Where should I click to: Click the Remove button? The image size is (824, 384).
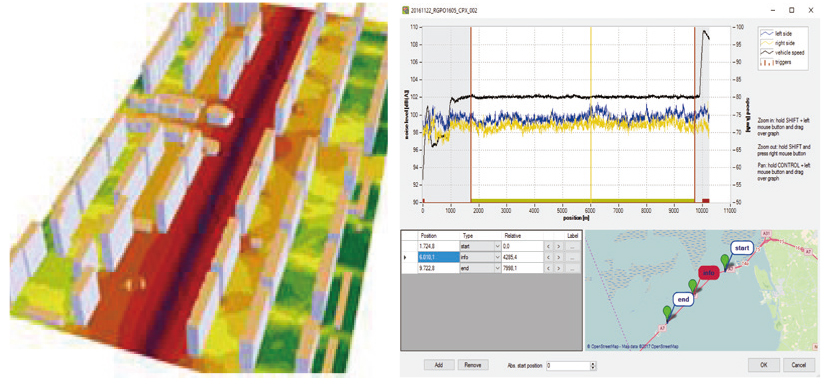[x=473, y=365]
